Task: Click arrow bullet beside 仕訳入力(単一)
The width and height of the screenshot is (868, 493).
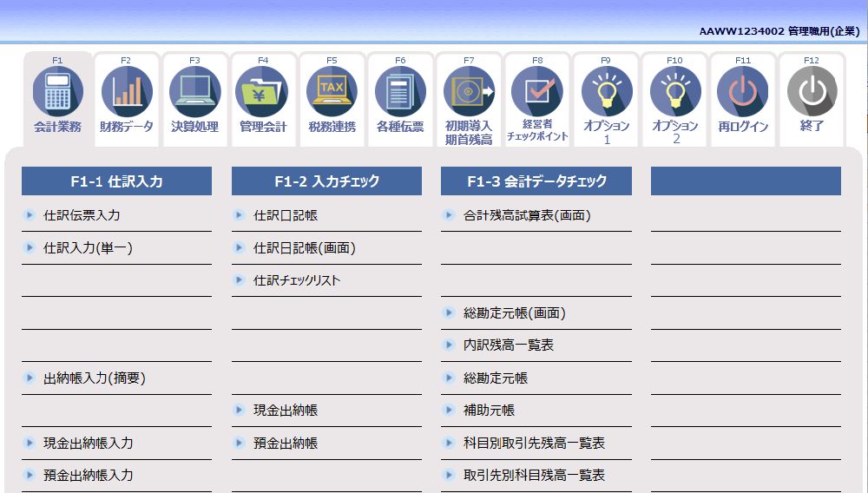Action: [30, 247]
